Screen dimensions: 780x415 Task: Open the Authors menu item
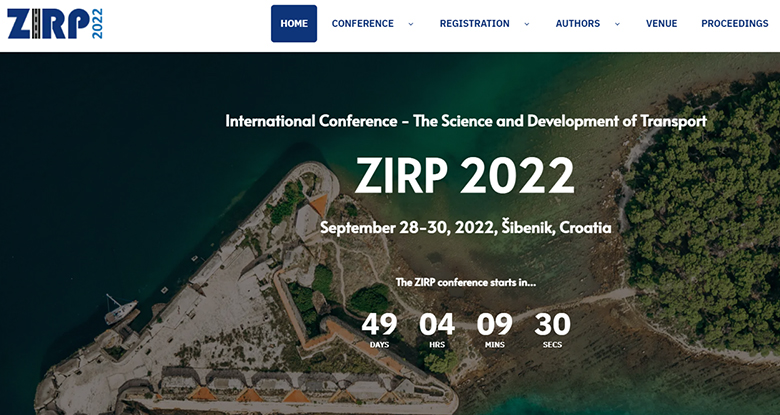578,23
